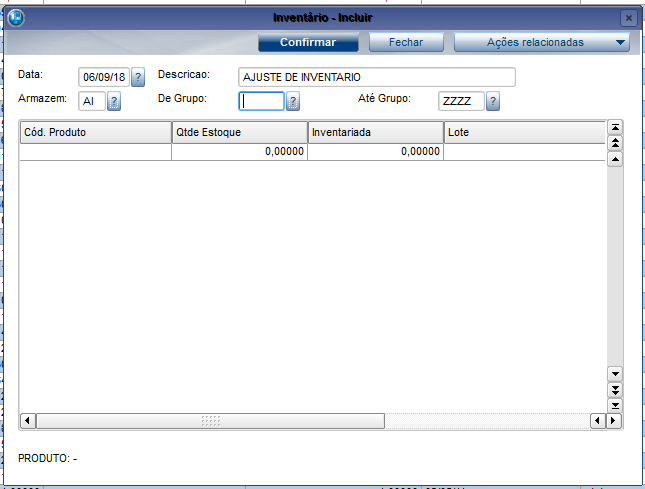
Task: Jump to first row of the grid
Action: pos(615,127)
